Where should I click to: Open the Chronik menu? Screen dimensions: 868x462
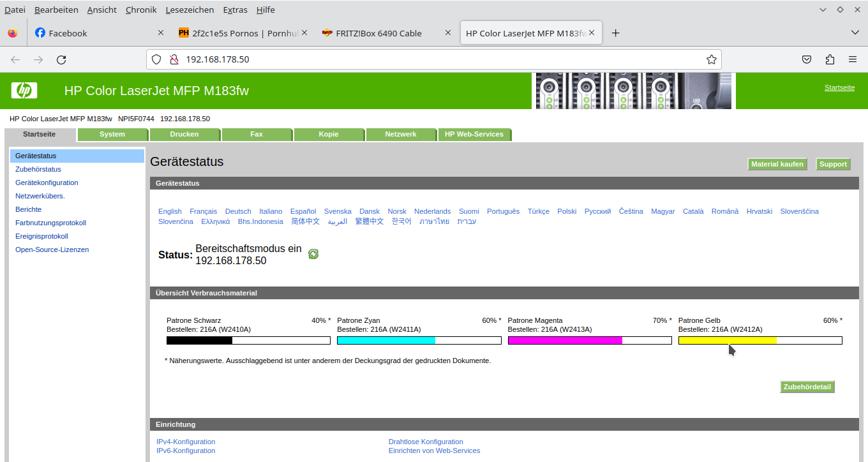(x=140, y=10)
